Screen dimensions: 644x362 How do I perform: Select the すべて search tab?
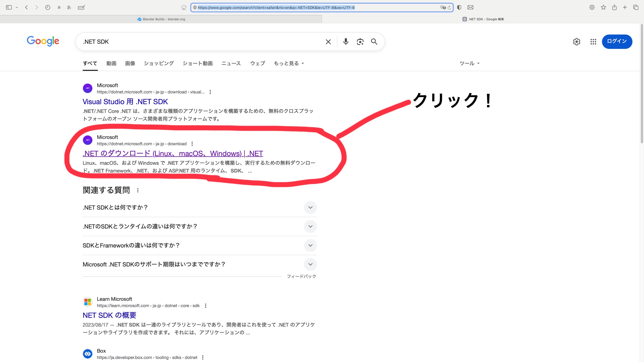point(90,64)
